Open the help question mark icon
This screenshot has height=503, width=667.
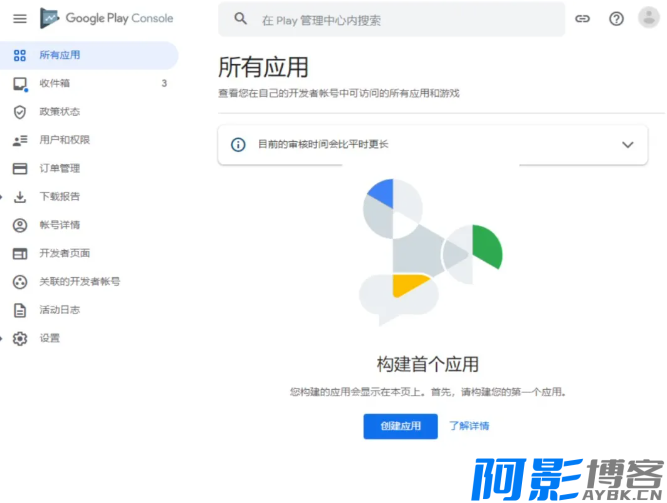click(x=616, y=19)
